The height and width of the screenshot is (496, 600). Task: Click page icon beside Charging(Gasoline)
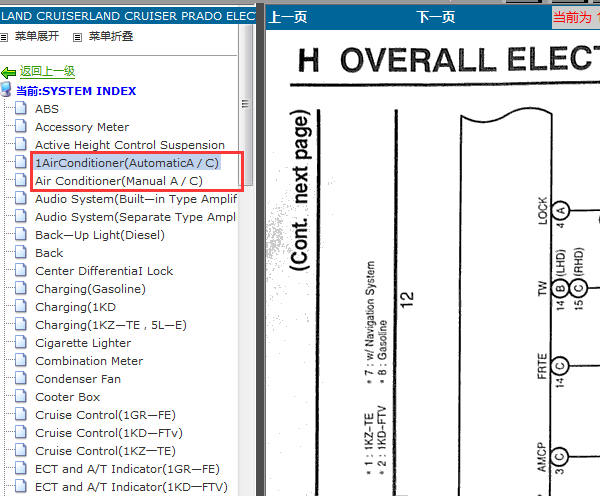point(21,288)
